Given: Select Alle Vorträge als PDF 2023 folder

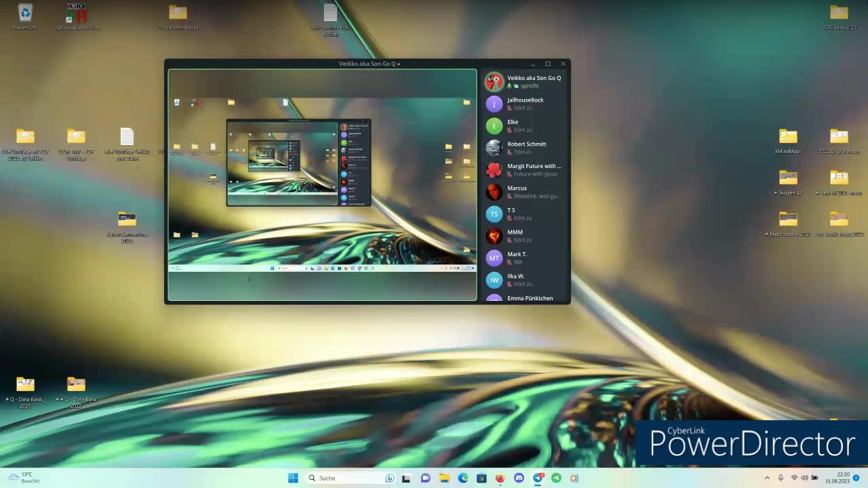Looking at the screenshot, I should pyautogui.click(x=25, y=144).
